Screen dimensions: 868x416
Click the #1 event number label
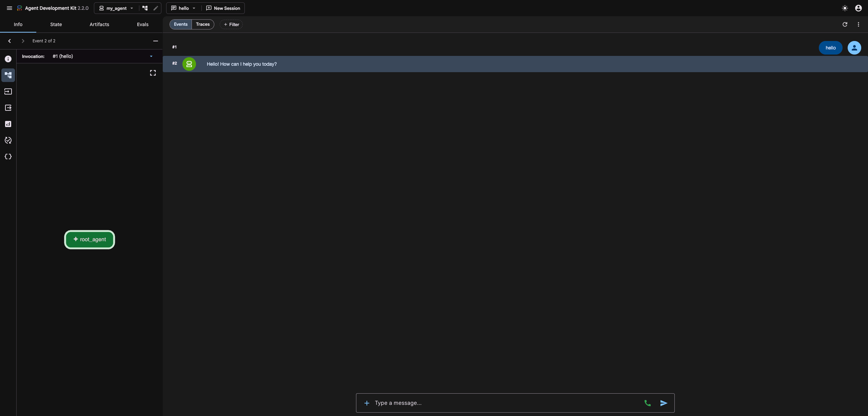click(174, 47)
